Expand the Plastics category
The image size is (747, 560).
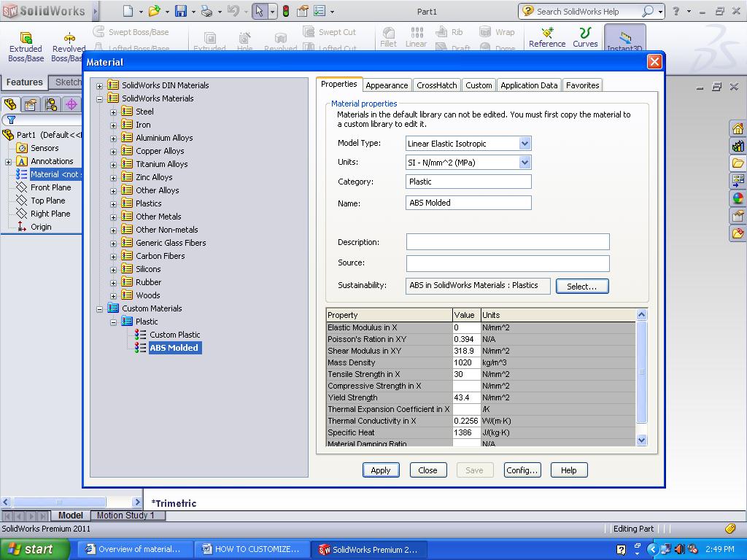coord(113,204)
